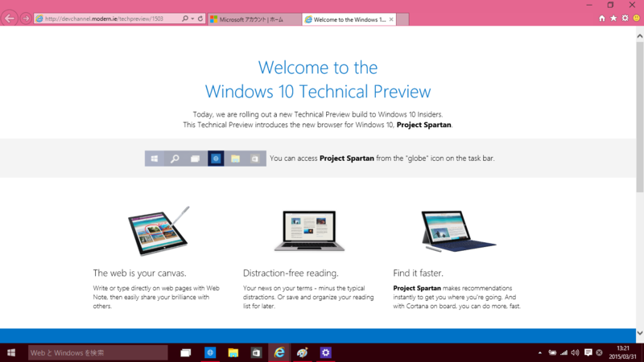
Task: Click the laptop reading view image
Action: tap(309, 231)
